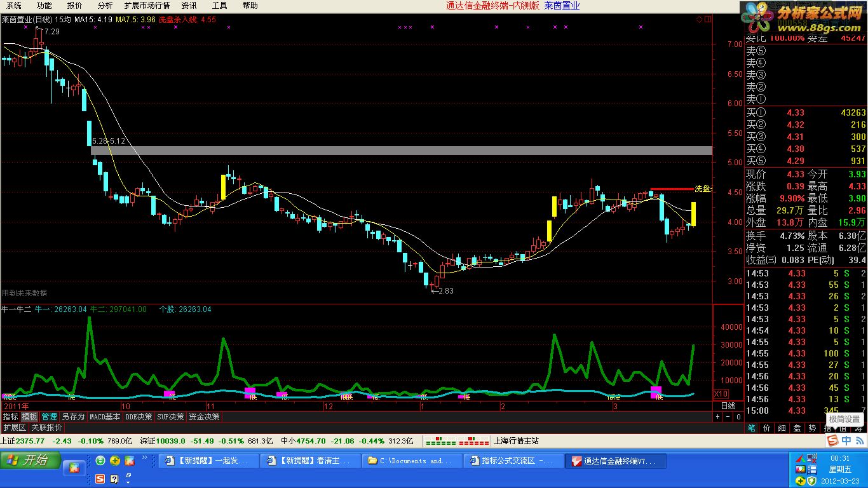
Task: Click the plus zoom button below the chart
Action: [x=717, y=417]
